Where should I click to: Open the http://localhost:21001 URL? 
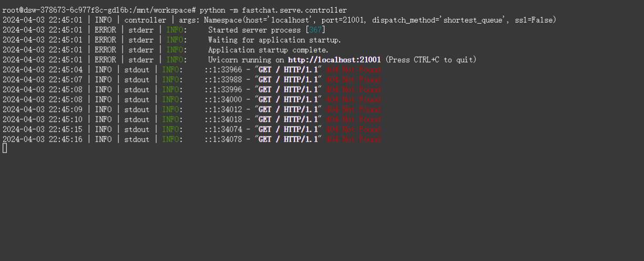tap(334, 60)
